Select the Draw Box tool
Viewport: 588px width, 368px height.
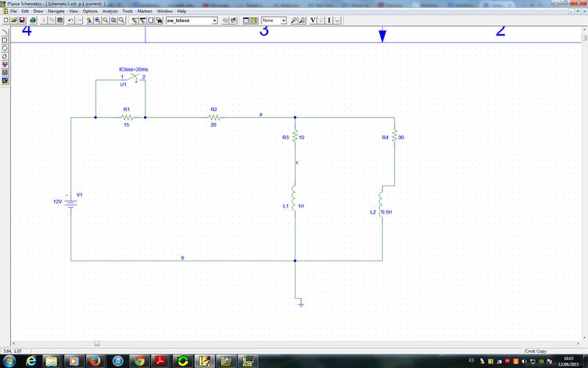[5, 39]
